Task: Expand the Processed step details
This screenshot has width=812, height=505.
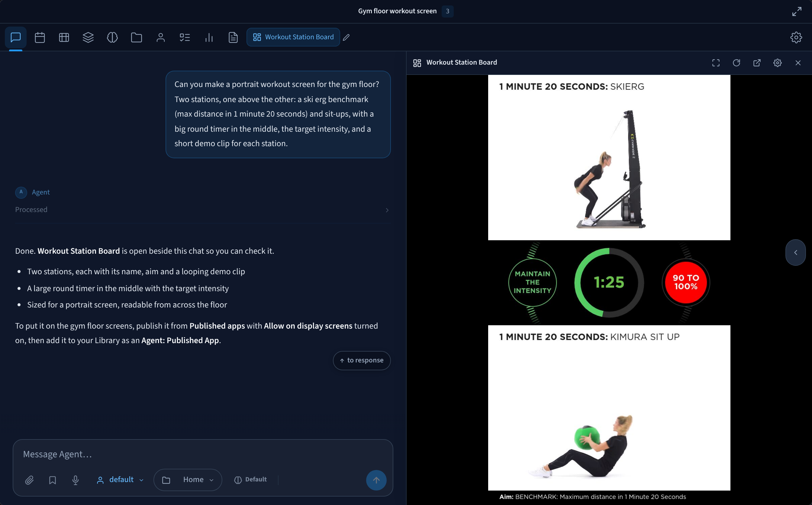Action: tap(202, 210)
